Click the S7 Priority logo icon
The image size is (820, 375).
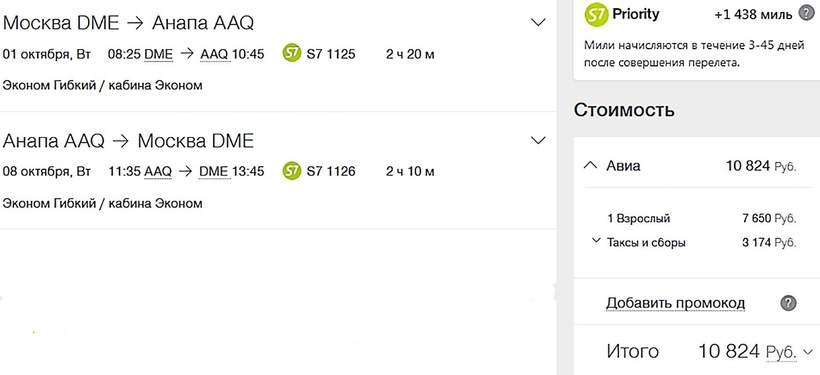point(596,14)
